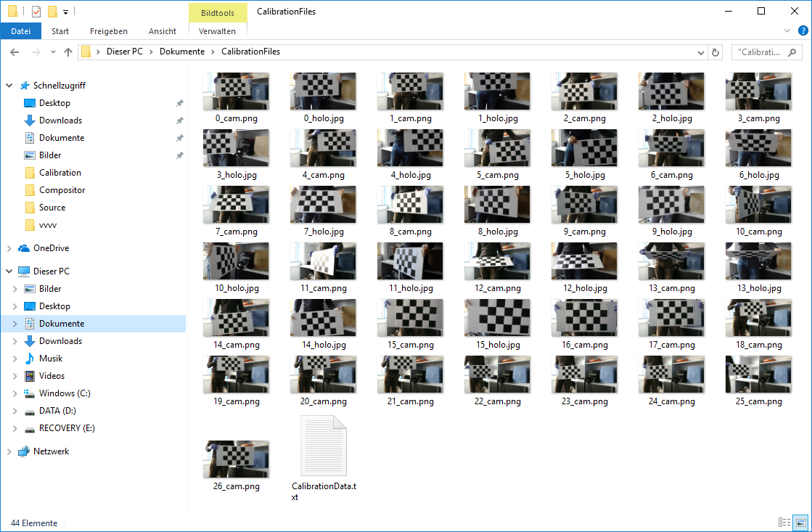Open pinned Bilder in Schnellzugriff
Viewport: 812px width, 532px height.
(50, 155)
